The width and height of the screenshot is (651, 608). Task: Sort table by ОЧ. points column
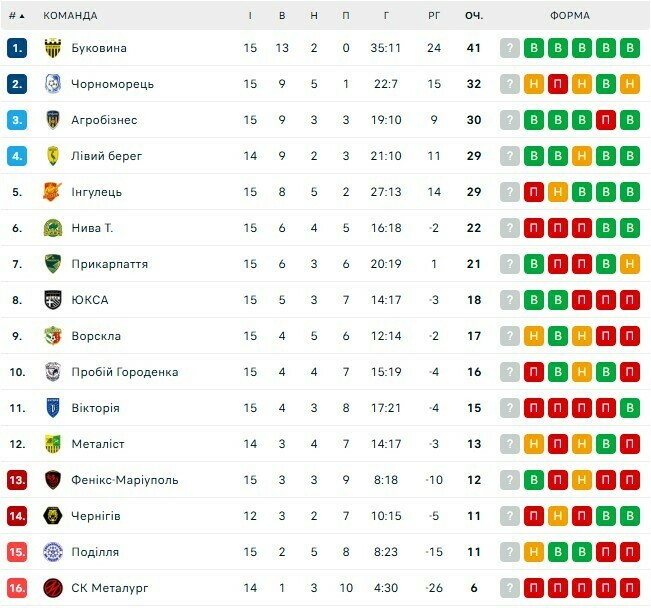[474, 16]
